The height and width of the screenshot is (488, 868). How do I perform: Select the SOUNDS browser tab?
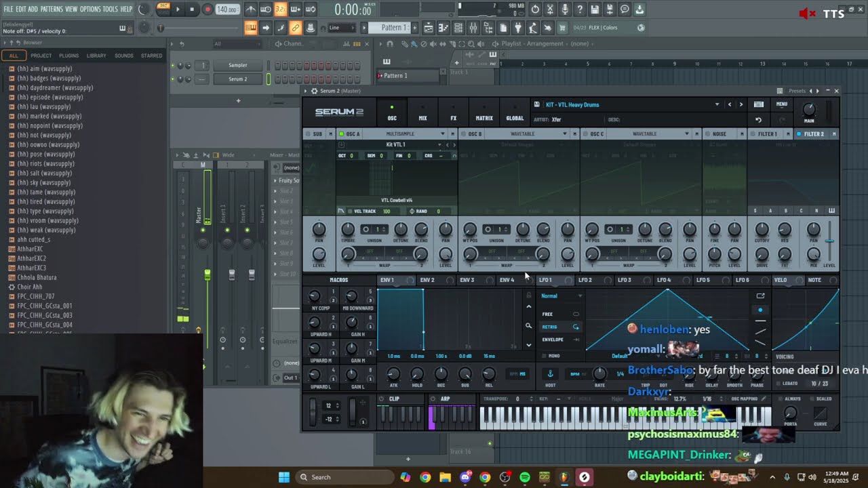click(124, 56)
